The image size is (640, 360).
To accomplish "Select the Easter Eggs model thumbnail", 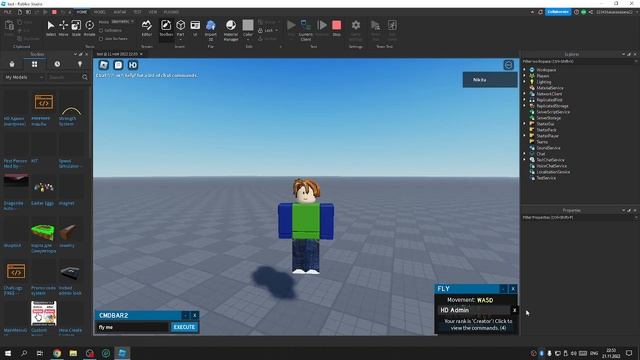I will [43, 187].
